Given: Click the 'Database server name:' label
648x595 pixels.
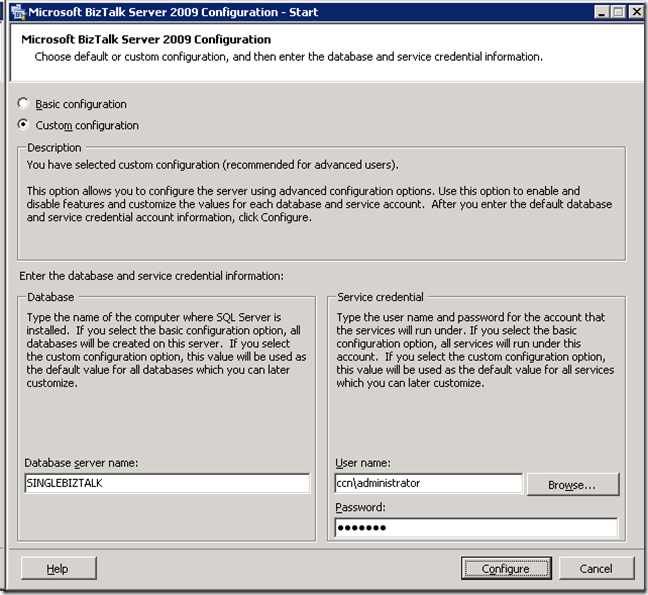Looking at the screenshot, I should tap(81, 463).
